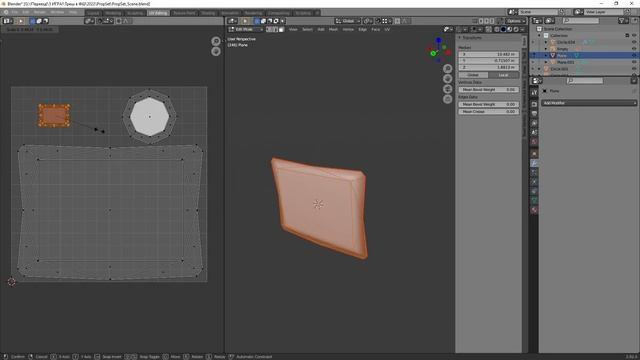Image resolution: width=640 pixels, height=360 pixels.
Task: Click the Median X coordinate field
Action: pos(489,54)
